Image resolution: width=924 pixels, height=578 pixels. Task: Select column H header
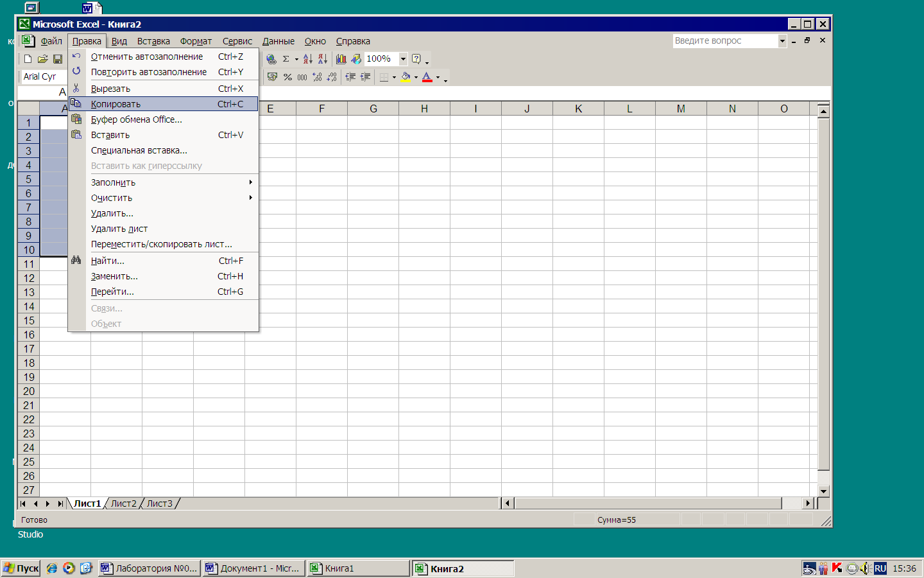click(x=424, y=109)
